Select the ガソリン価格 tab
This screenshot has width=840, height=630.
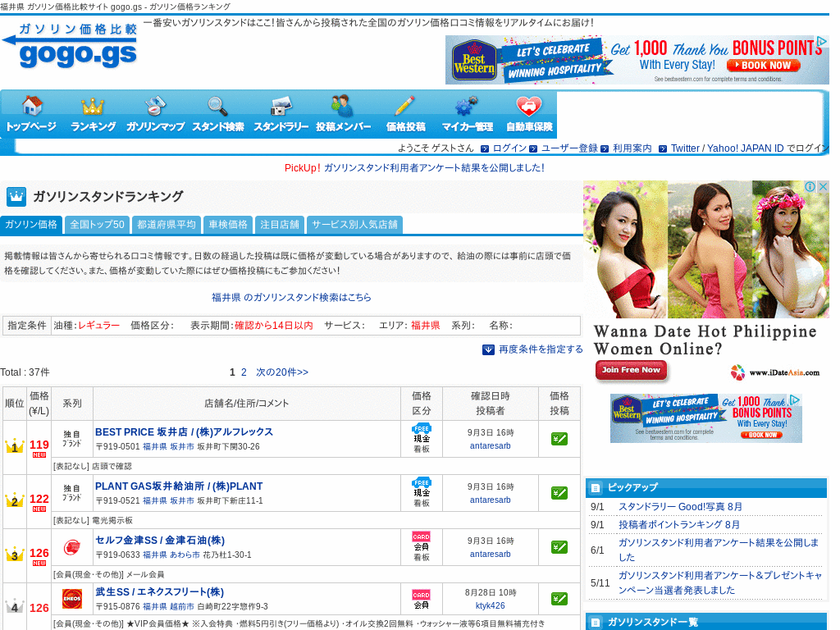pyautogui.click(x=31, y=225)
